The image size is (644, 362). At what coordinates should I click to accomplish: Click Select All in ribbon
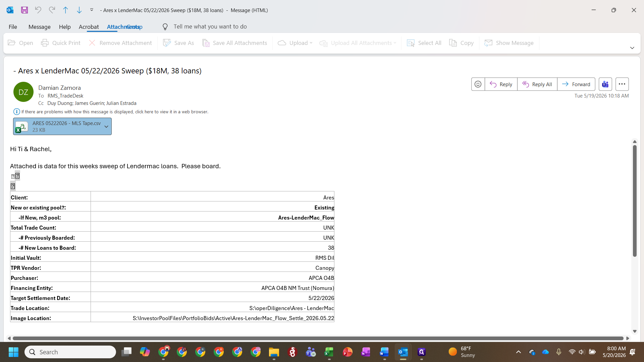424,43
